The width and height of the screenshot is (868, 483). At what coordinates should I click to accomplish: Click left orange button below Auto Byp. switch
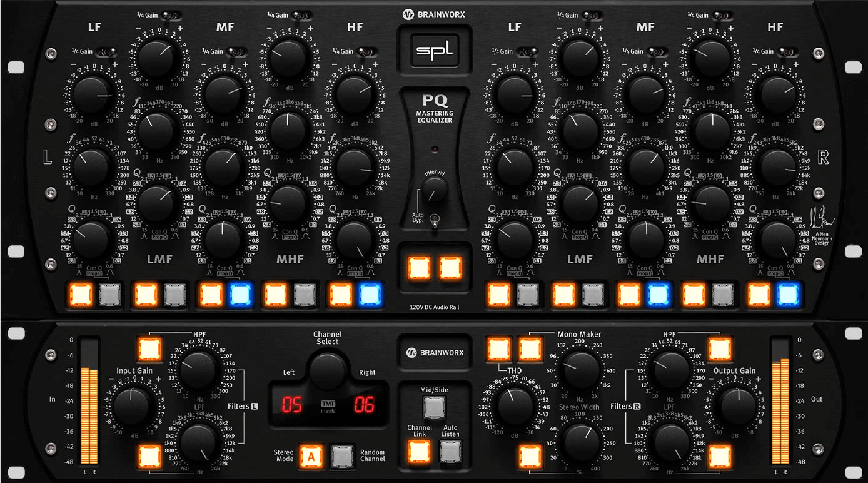418,267
